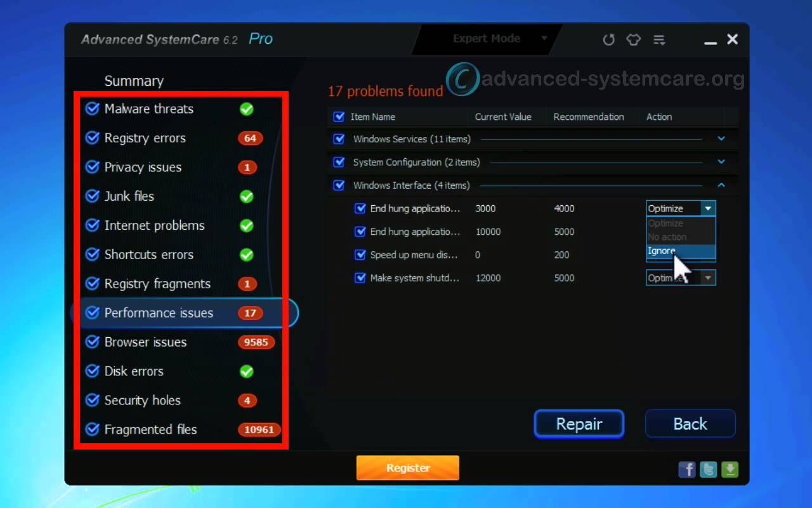Expand the Windows Services section chevron
Image resolution: width=812 pixels, height=508 pixels.
click(721, 138)
